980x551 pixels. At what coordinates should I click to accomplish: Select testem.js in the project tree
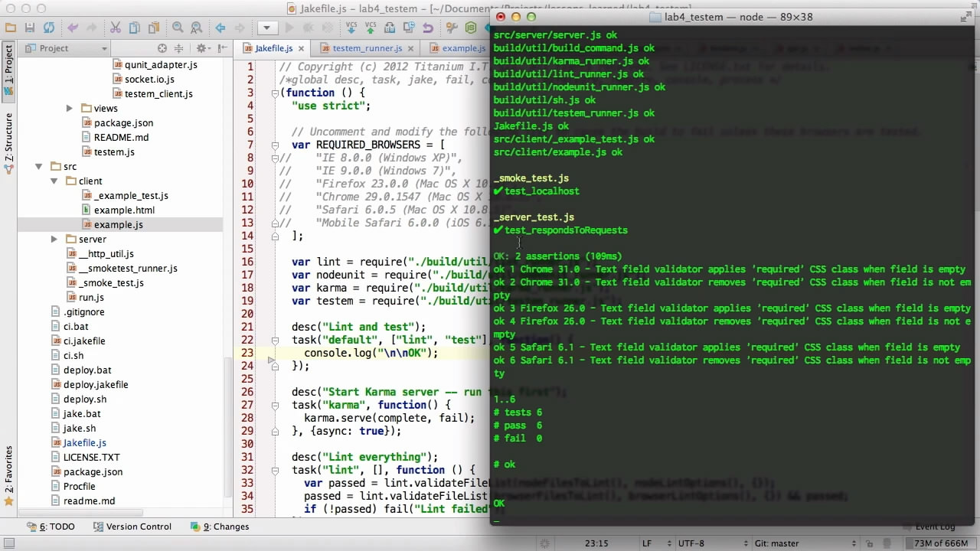pos(114,152)
